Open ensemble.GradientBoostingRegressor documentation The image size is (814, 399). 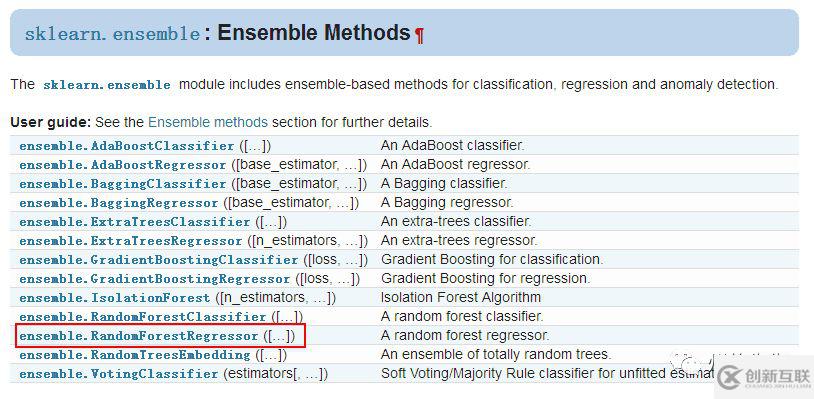click(x=155, y=279)
